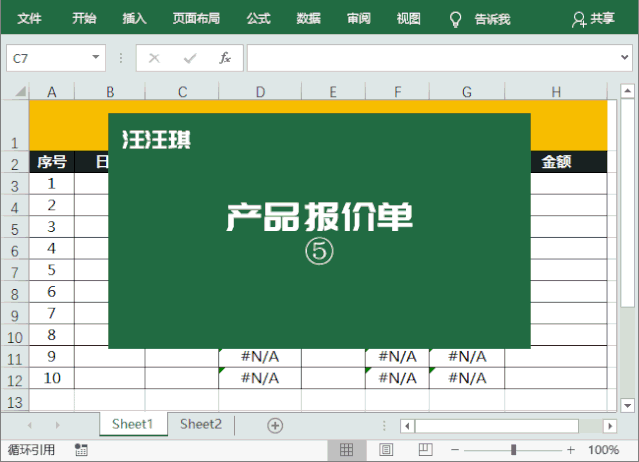Click the #N/A cell in G11
Image resolution: width=639 pixels, height=462 pixels.
pyautogui.click(x=467, y=356)
